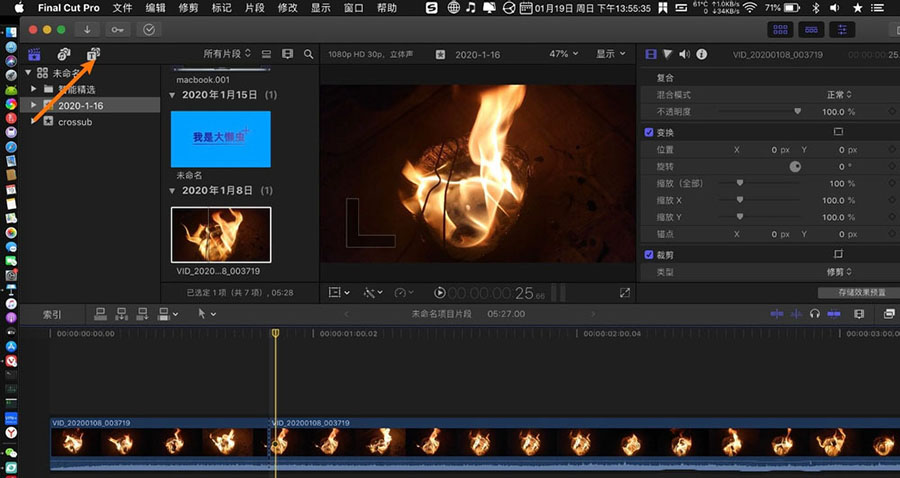
Task: Open the crop 类型 修剪 popup
Action: click(840, 272)
